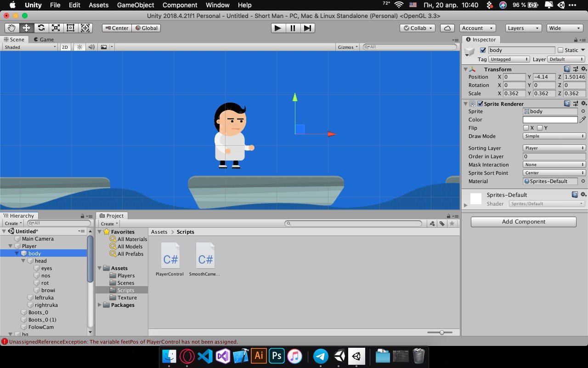Screen dimensions: 588x368
Task: Open the Sorting Layer dropdown
Action: click(x=554, y=148)
